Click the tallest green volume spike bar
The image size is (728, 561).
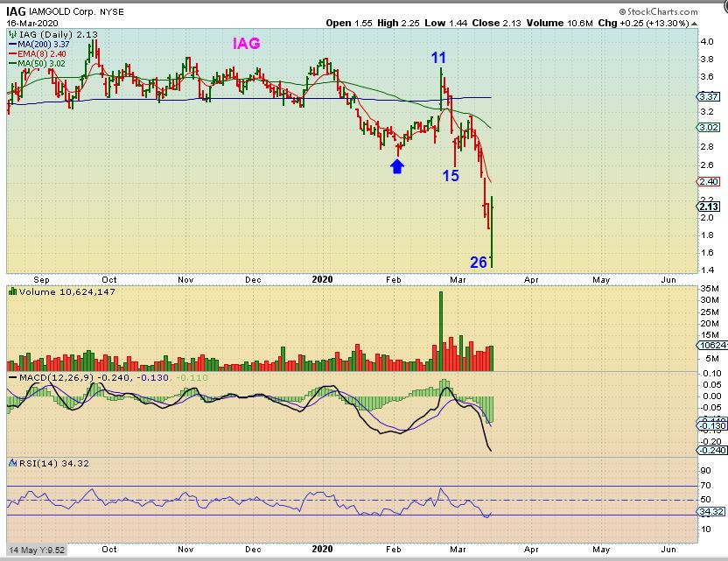click(x=441, y=331)
